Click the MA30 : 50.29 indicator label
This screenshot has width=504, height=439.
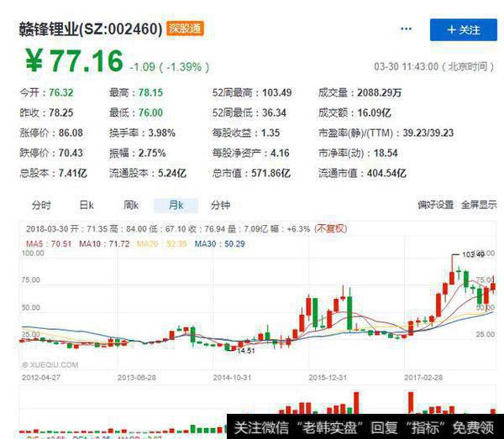coord(219,243)
